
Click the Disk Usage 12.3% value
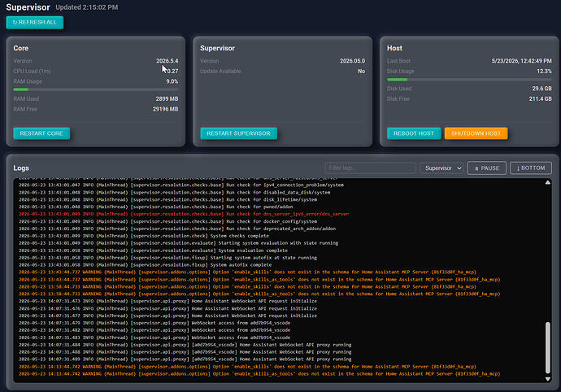click(x=544, y=72)
